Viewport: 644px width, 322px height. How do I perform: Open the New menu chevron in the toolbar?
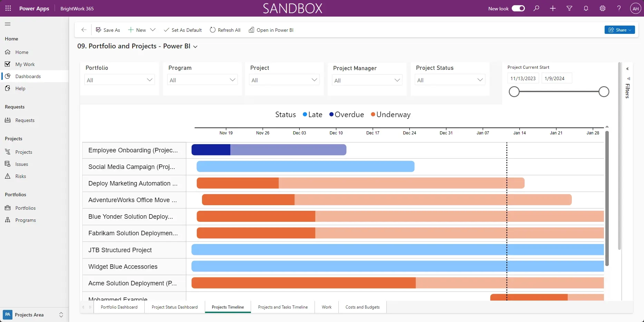(x=153, y=30)
